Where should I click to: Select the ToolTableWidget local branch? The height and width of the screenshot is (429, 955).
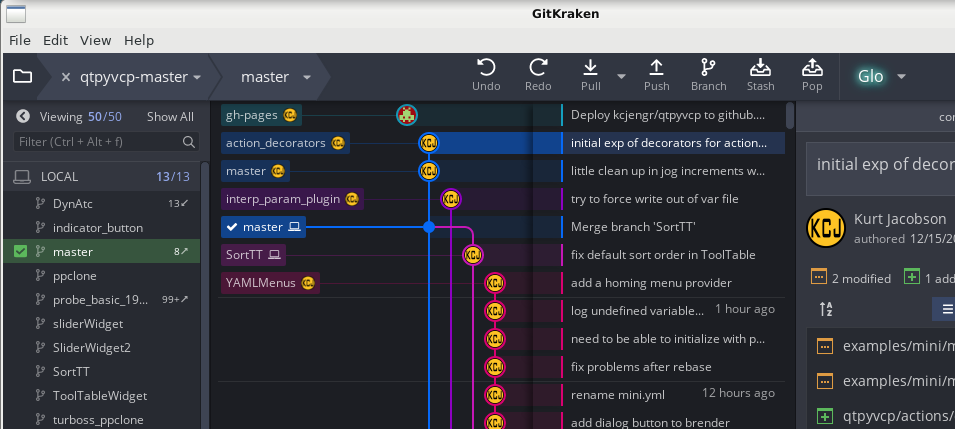click(102, 395)
